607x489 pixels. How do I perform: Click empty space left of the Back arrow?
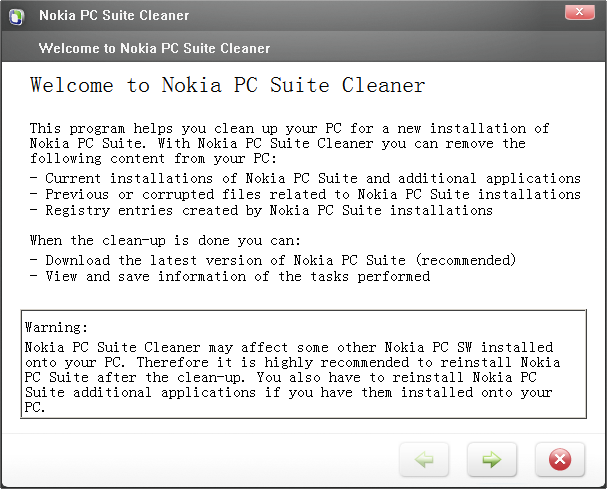click(x=200, y=459)
